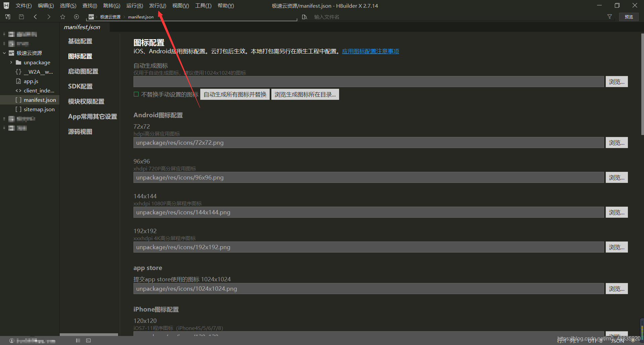Viewport: 644px width, 345px height.
Task: Click the 192x192 icon path field
Action: (369, 247)
